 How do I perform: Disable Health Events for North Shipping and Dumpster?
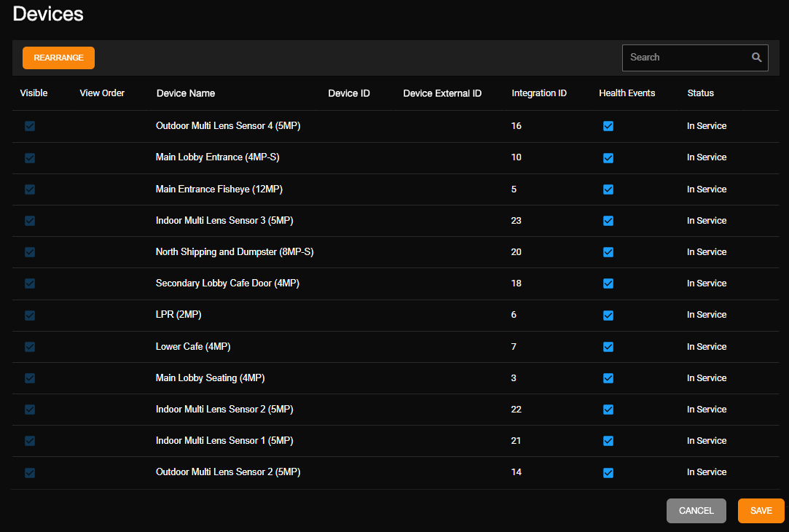tap(608, 252)
